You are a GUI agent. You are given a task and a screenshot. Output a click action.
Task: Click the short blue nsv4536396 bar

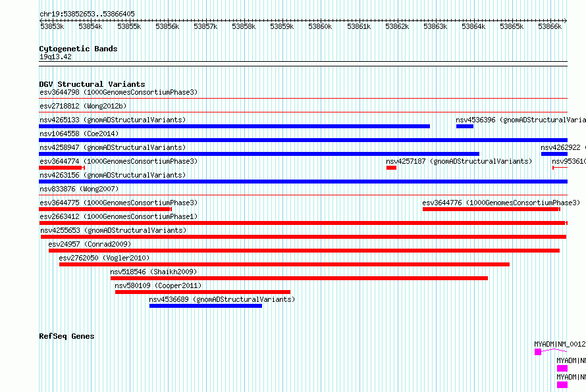pos(465,126)
